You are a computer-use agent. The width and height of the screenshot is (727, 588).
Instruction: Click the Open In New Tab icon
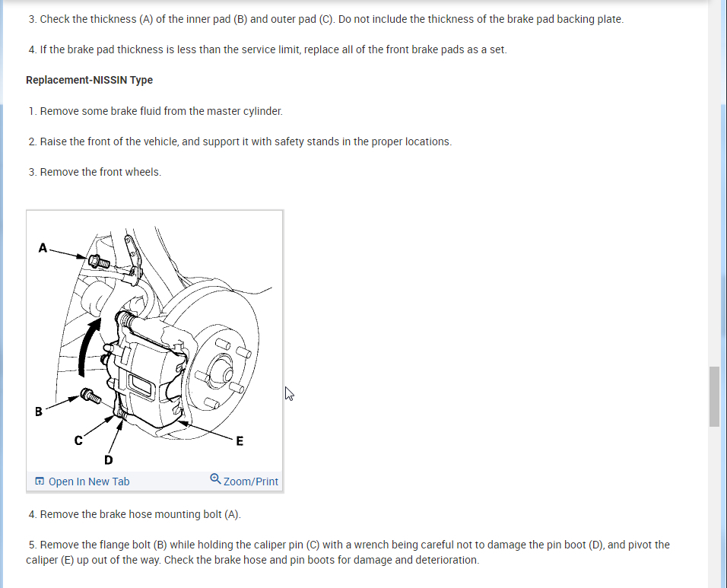tap(40, 481)
